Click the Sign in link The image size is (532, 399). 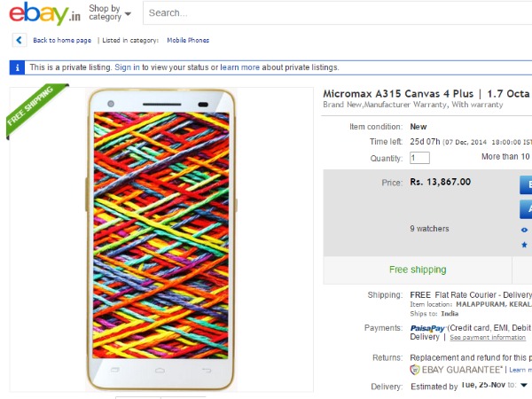127,67
